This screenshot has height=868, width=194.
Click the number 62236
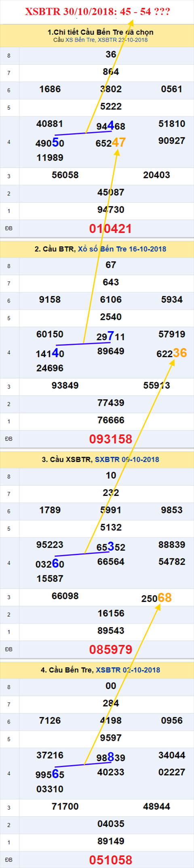point(172,353)
